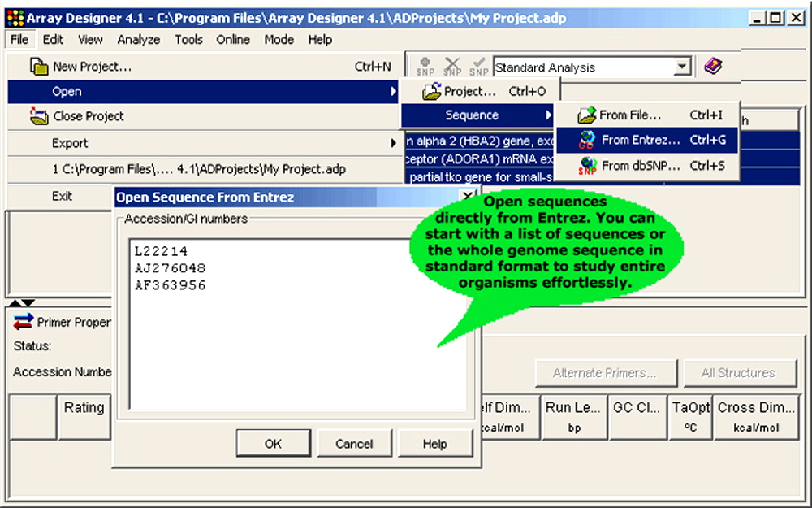The image size is (812, 508).
Task: Select Close Project menu entry
Action: (205, 116)
